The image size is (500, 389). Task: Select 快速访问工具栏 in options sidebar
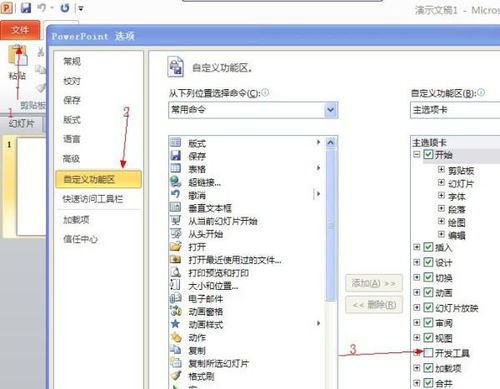point(93,199)
